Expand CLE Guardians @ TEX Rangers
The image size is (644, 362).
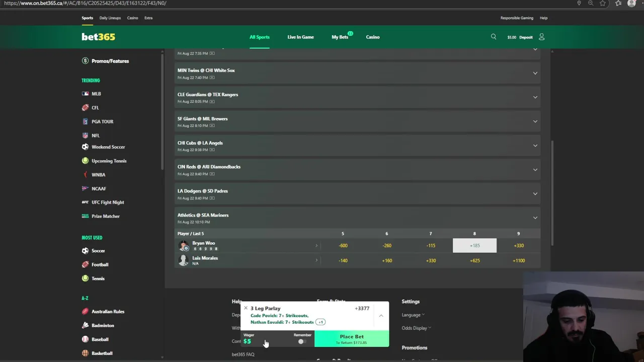(357, 98)
